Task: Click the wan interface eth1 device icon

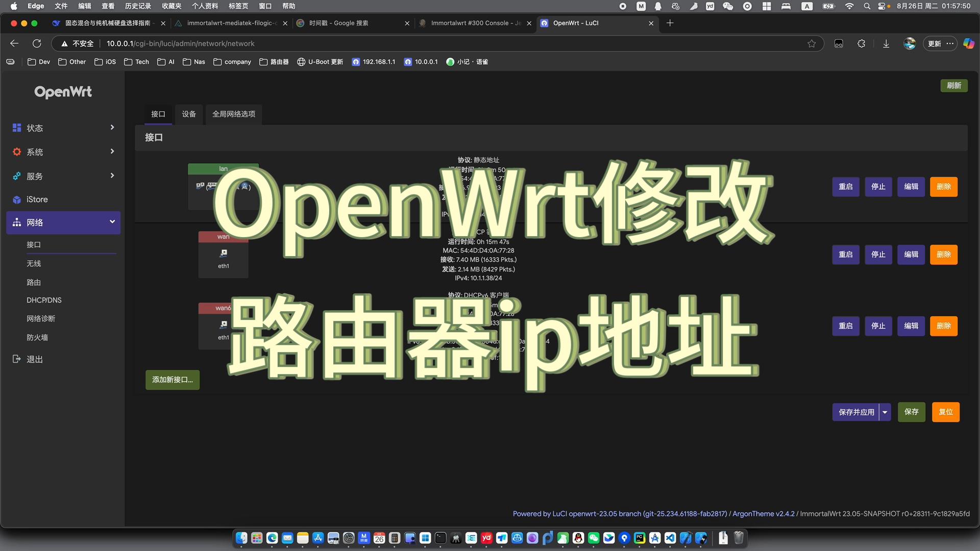Action: tap(224, 253)
